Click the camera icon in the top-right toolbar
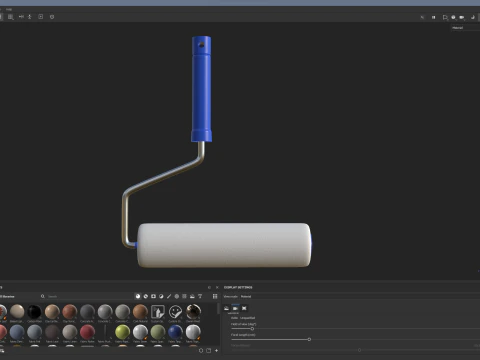This screenshot has width=480, height=360. tap(462, 17)
